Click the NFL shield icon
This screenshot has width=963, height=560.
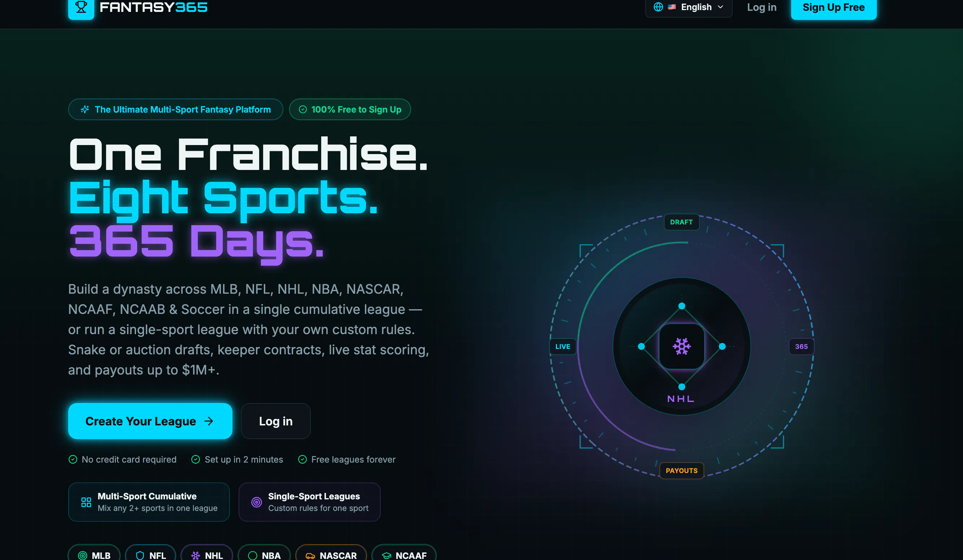point(140,555)
